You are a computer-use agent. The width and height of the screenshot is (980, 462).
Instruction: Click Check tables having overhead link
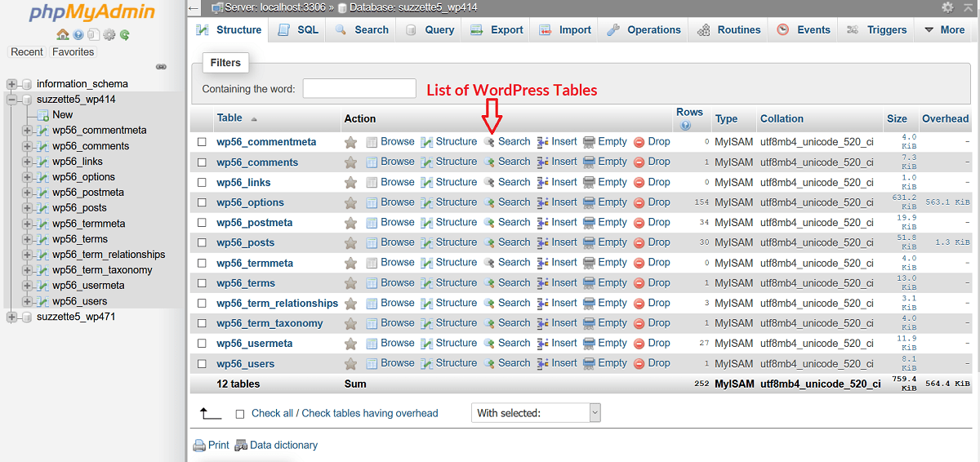point(370,414)
